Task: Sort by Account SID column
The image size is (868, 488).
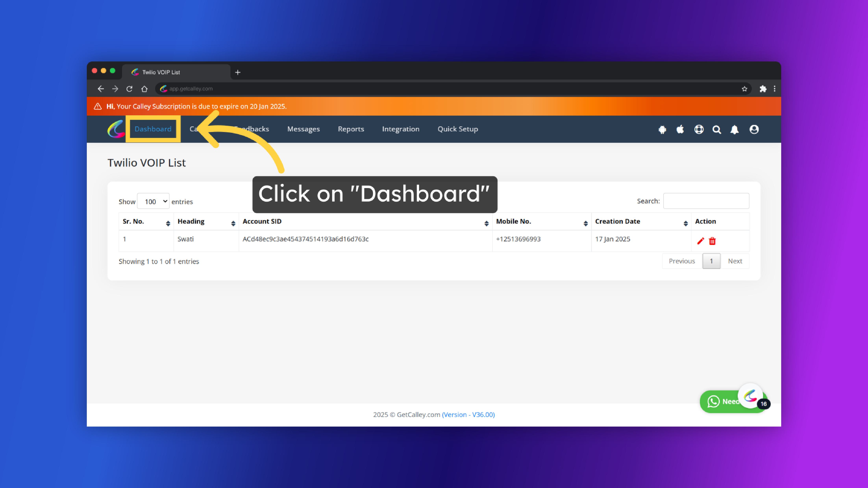Action: point(366,221)
